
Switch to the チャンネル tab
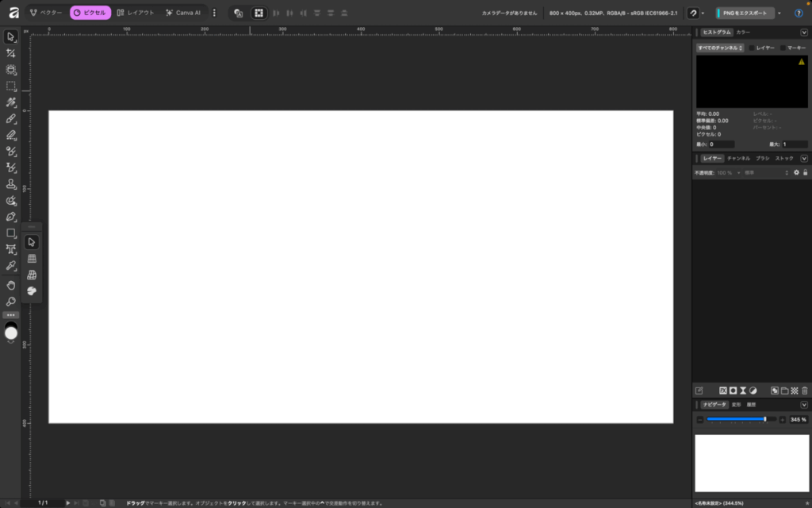coord(738,159)
